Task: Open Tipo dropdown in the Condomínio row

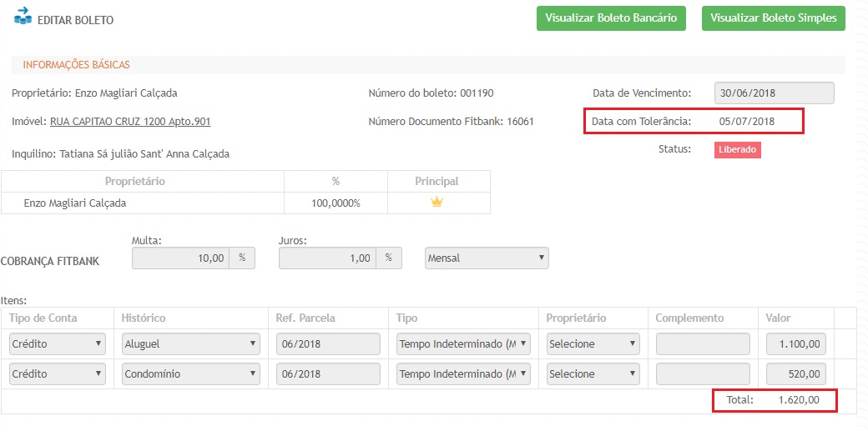Action: pos(464,374)
